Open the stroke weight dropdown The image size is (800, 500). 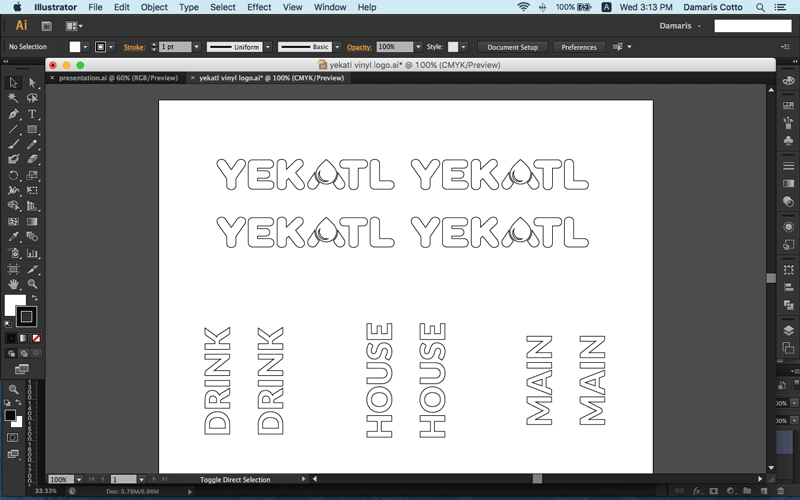(196, 47)
